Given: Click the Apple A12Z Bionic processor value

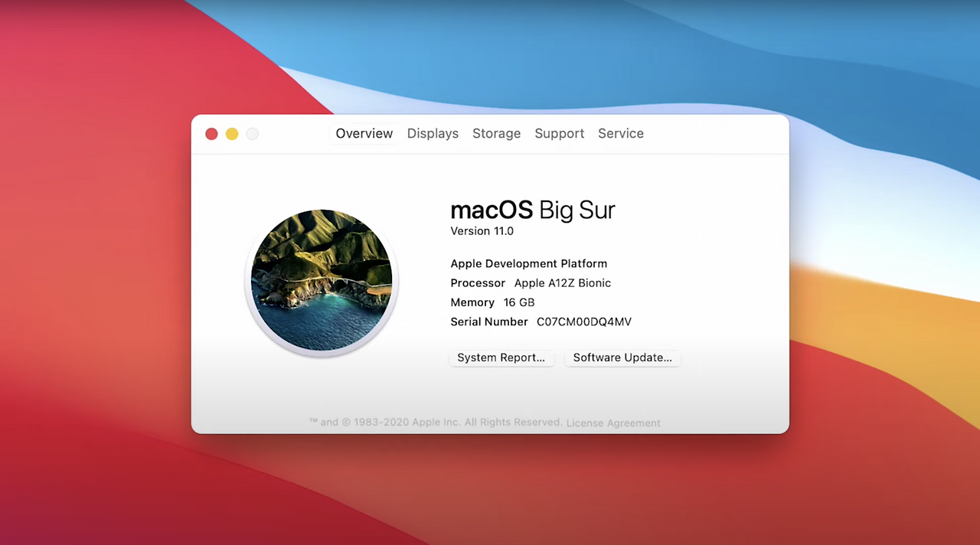Looking at the screenshot, I should 563,283.
